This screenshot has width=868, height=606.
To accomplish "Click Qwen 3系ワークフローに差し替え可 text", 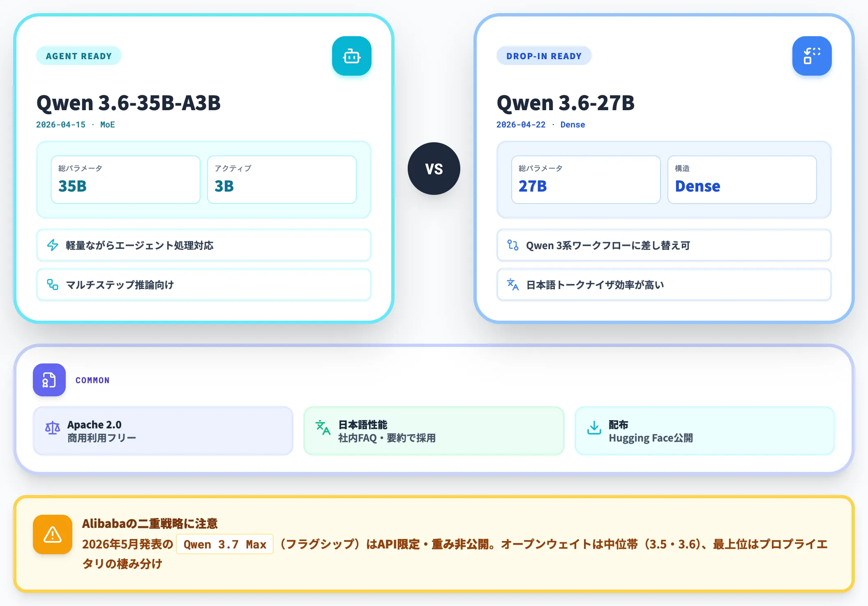I will 608,245.
